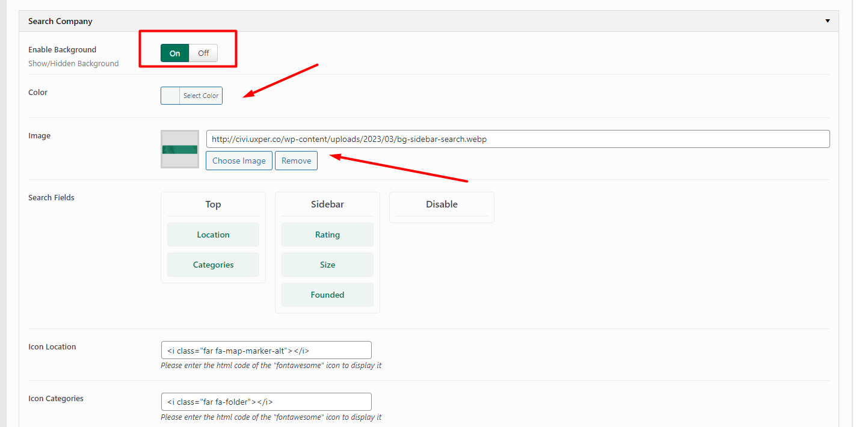
Task: Click the Top column heading
Action: (213, 204)
